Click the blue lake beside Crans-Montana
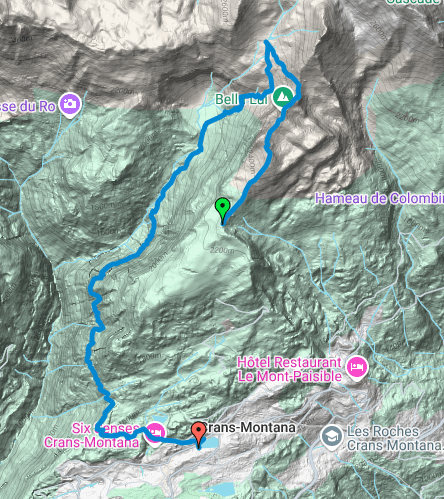This screenshot has width=444, height=499. coord(210,442)
